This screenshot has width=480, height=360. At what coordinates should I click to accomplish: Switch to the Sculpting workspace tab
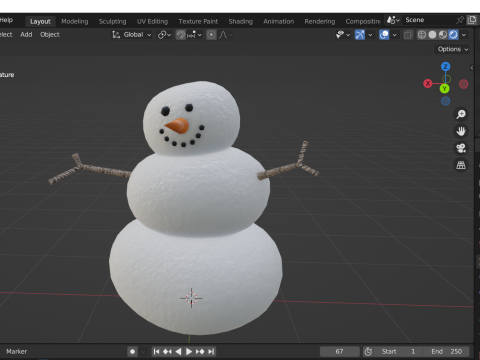[112, 21]
